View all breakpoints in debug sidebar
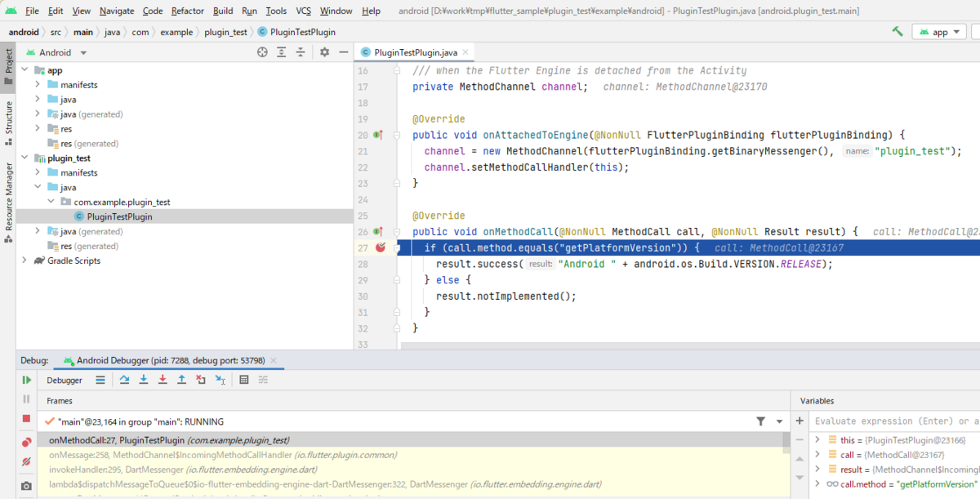Image resolution: width=980 pixels, height=499 pixels. [26, 443]
